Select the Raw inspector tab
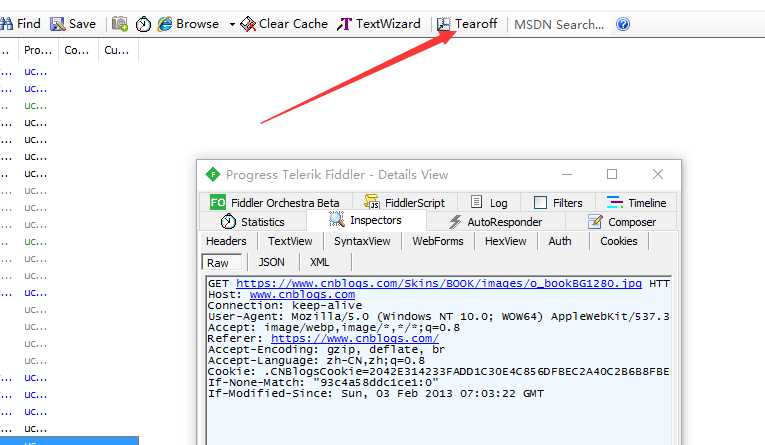This screenshot has width=765, height=445. [x=221, y=263]
